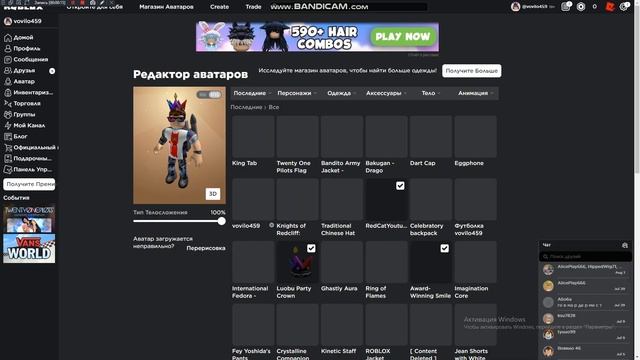Click the sidebar avatar icon beside vovilo459
Viewport: 640px width, 360px height.
click(x=8, y=21)
